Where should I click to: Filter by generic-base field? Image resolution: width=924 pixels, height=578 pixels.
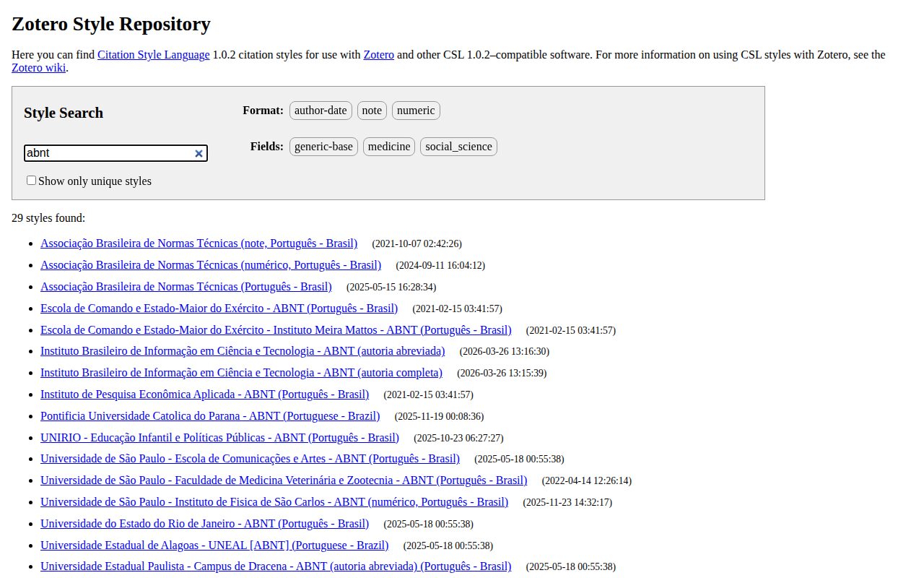323,147
